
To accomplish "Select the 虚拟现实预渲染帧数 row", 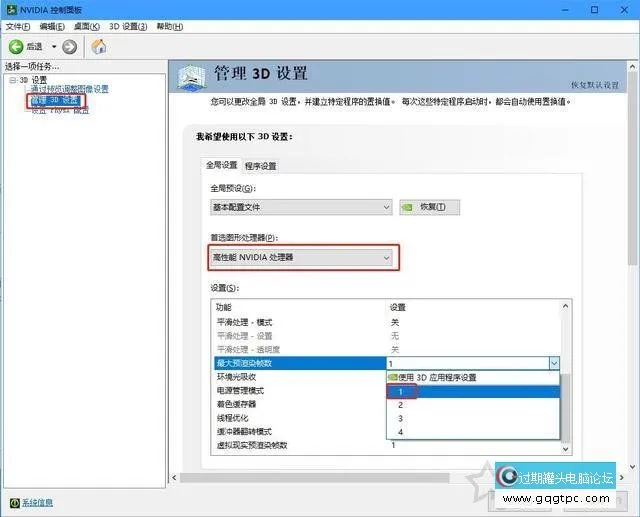I will pos(387,445).
